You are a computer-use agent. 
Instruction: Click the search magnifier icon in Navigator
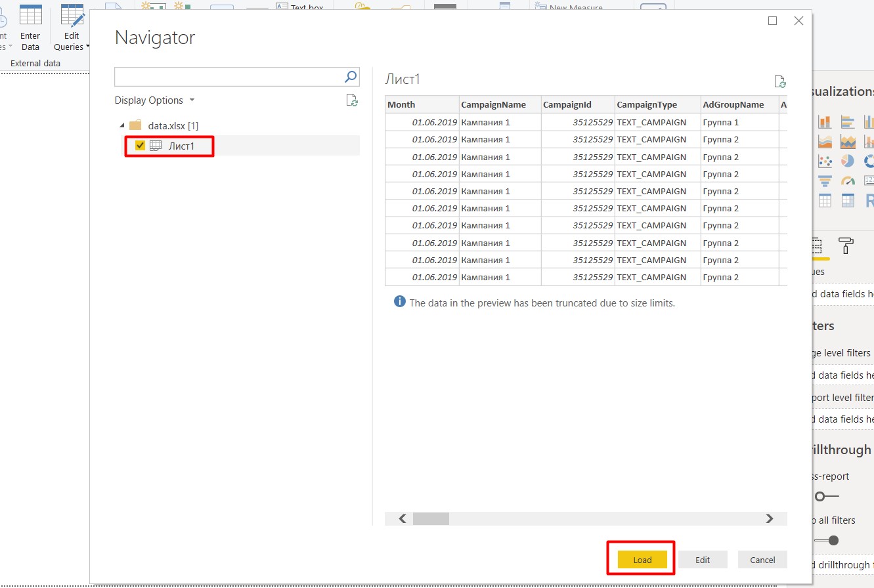351,77
